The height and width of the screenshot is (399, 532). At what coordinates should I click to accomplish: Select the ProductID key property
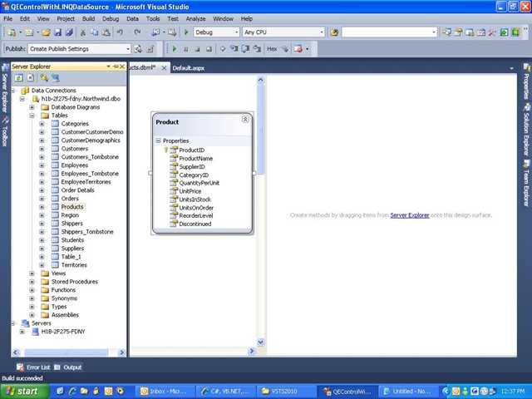click(x=192, y=150)
